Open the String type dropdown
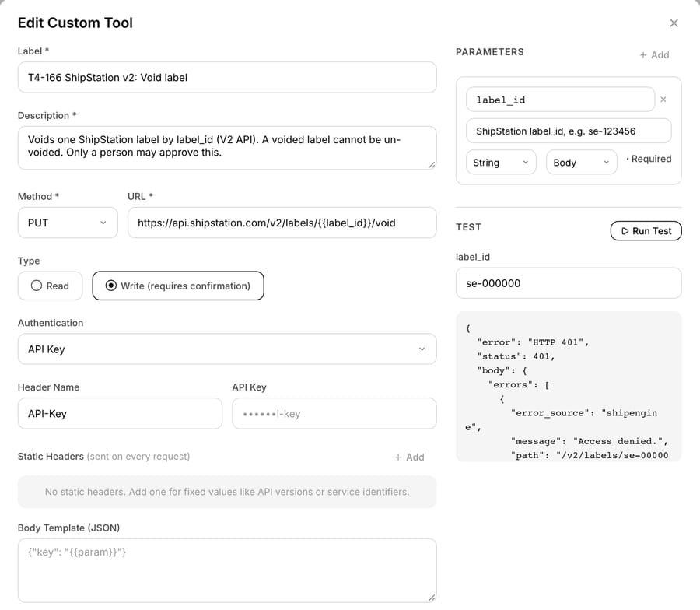The image size is (700, 610). click(x=501, y=162)
